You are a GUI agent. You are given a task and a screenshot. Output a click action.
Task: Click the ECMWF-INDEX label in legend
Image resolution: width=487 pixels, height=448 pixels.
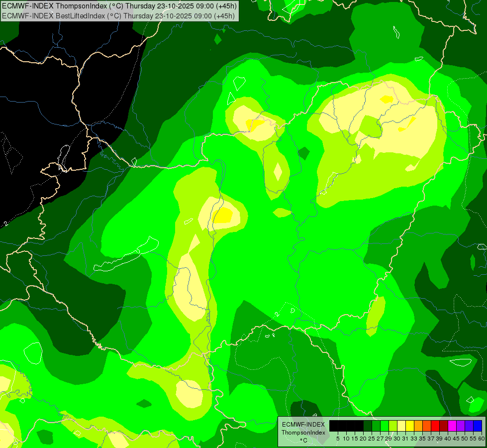tap(303, 425)
